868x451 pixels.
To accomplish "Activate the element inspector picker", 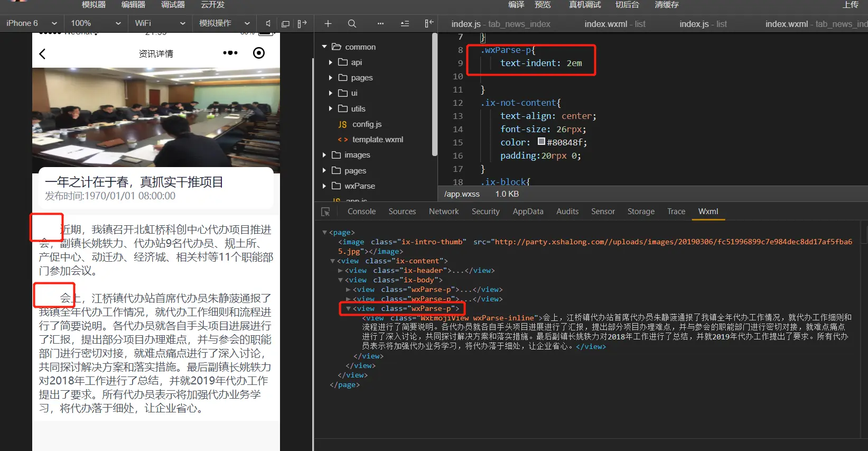I will point(325,211).
